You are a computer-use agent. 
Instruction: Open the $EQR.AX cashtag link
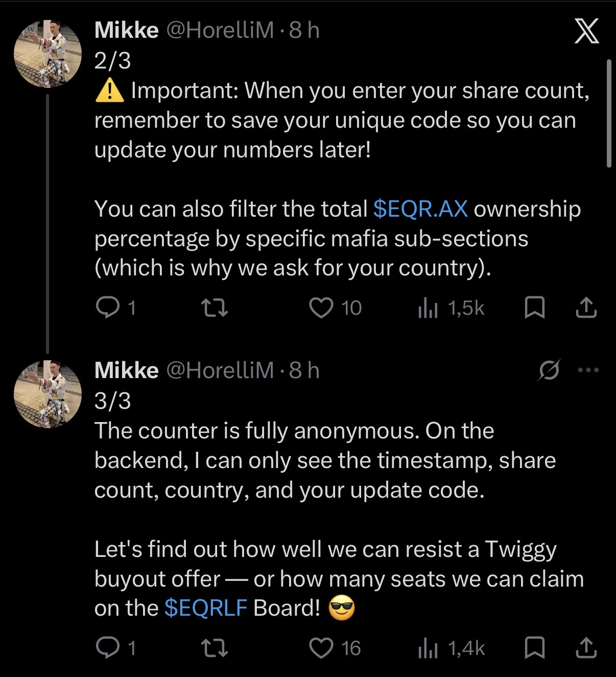pos(420,209)
